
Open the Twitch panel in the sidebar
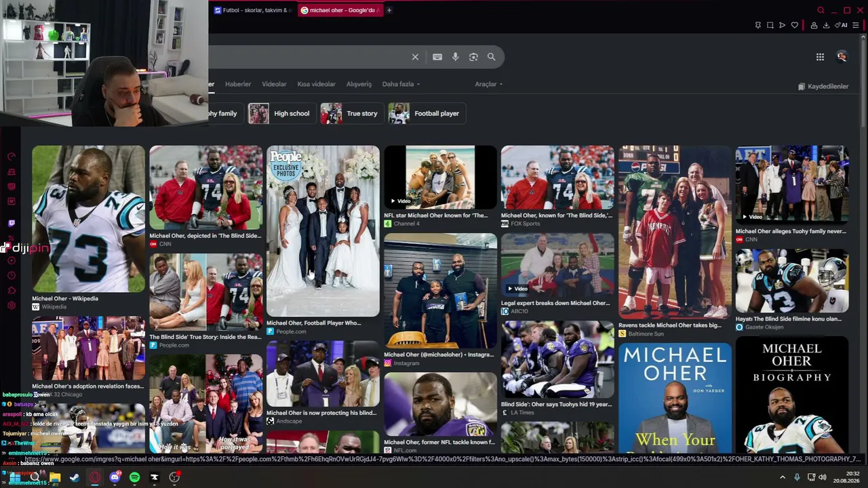(11, 223)
